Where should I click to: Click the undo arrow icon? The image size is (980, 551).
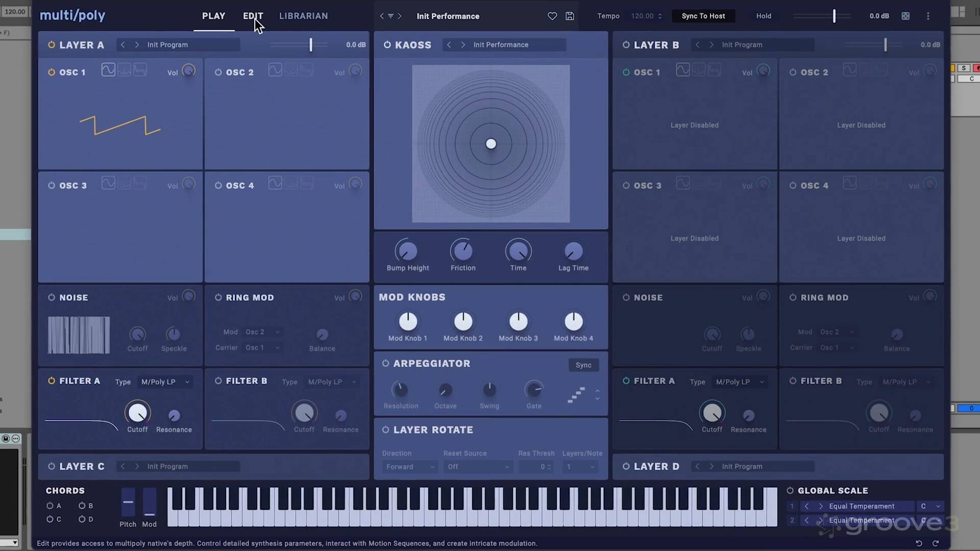[x=919, y=543]
